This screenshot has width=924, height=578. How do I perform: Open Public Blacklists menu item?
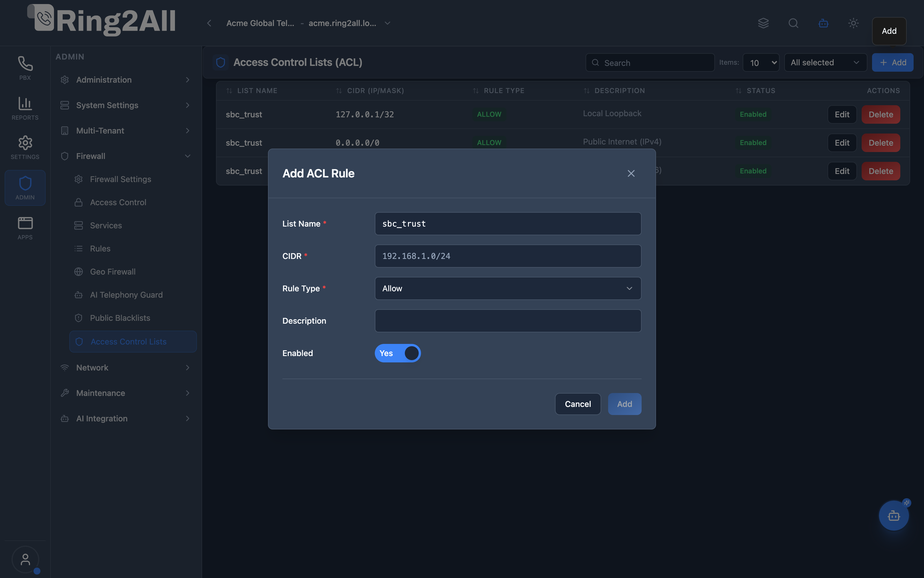click(133, 318)
